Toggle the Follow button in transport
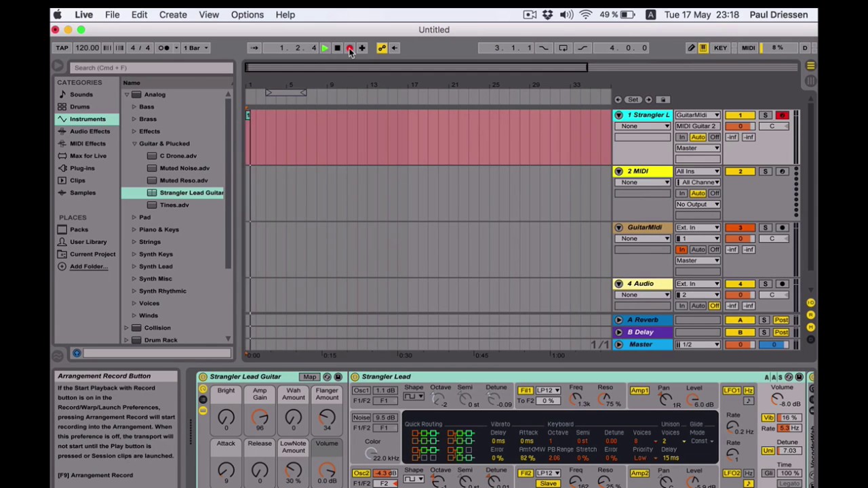The height and width of the screenshot is (488, 868). tap(254, 48)
